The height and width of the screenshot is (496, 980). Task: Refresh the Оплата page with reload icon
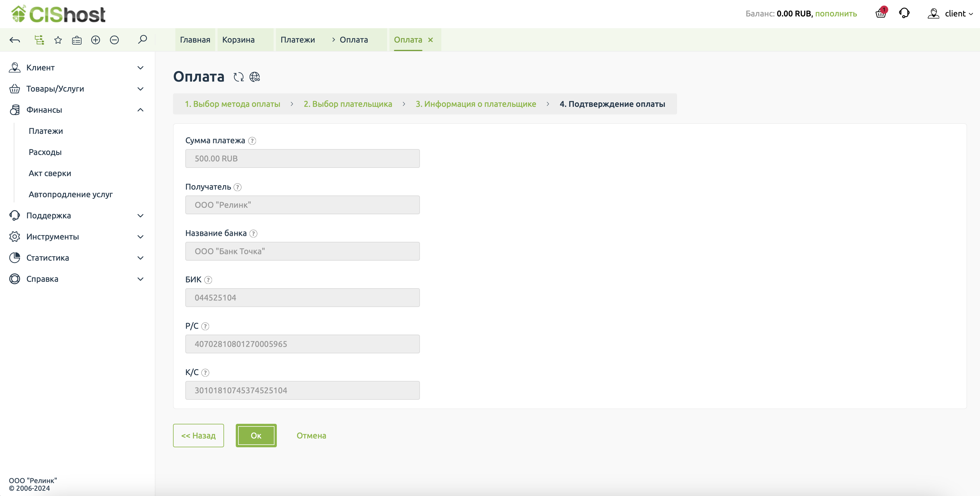coord(238,77)
